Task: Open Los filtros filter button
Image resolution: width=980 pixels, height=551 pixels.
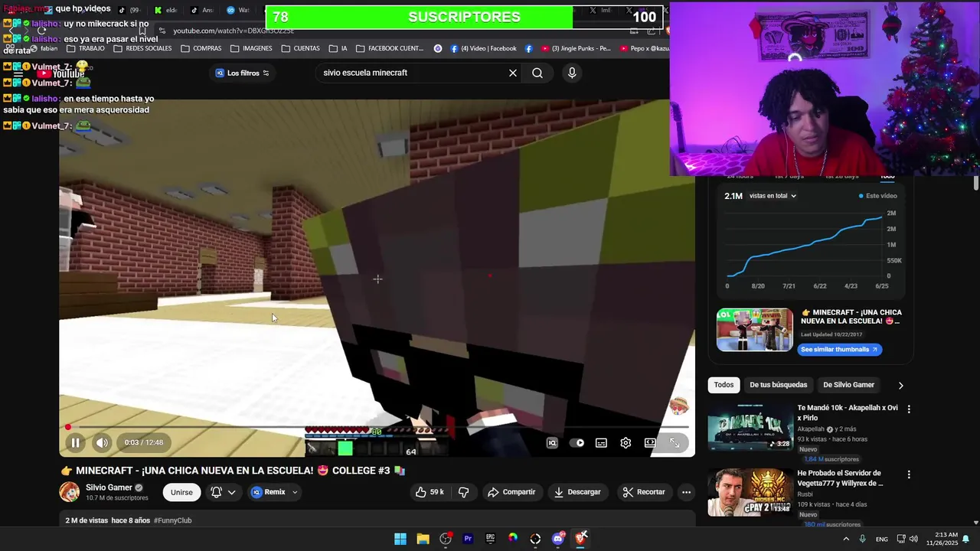Action: [x=242, y=73]
